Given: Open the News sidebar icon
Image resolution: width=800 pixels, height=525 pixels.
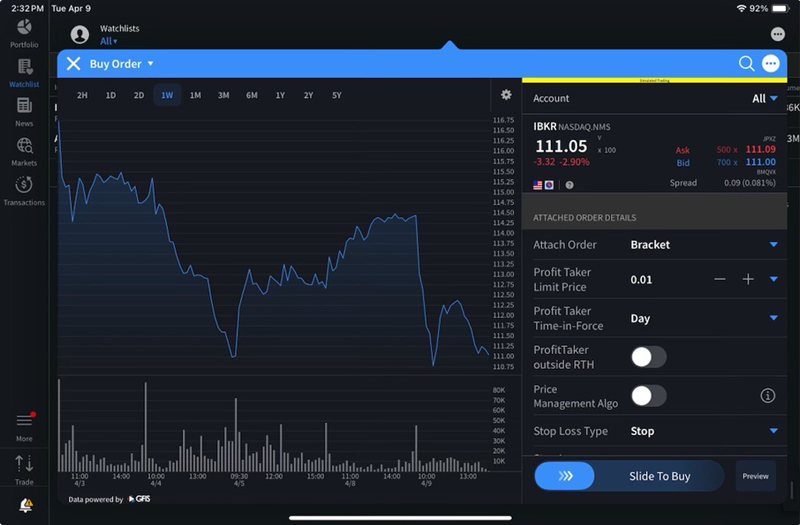Looking at the screenshot, I should (x=24, y=106).
